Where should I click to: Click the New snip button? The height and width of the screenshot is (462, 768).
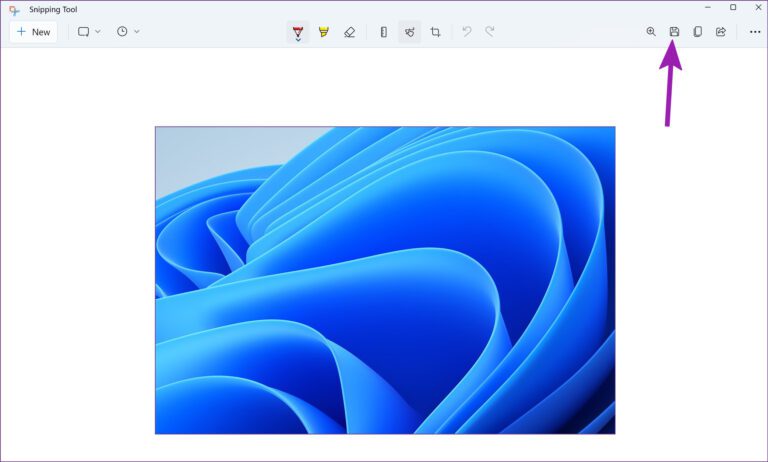(x=33, y=32)
